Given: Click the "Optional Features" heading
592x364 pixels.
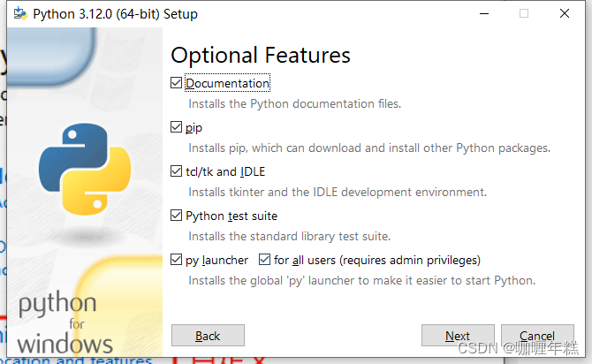Looking at the screenshot, I should 261,55.
